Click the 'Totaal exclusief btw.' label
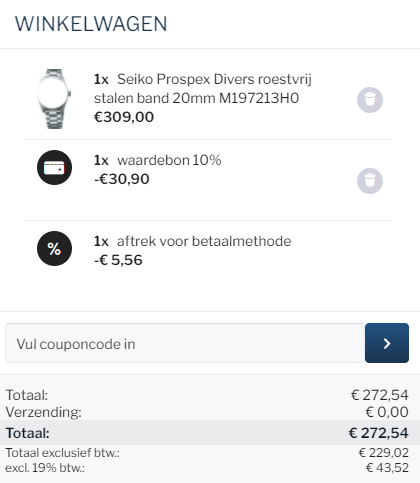This screenshot has width=420, height=483. [x=62, y=453]
